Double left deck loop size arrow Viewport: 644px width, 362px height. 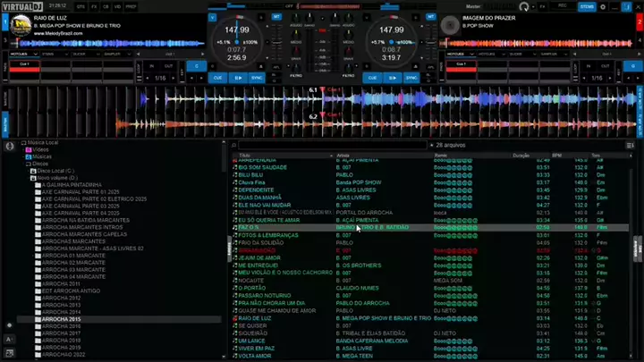coord(174,78)
